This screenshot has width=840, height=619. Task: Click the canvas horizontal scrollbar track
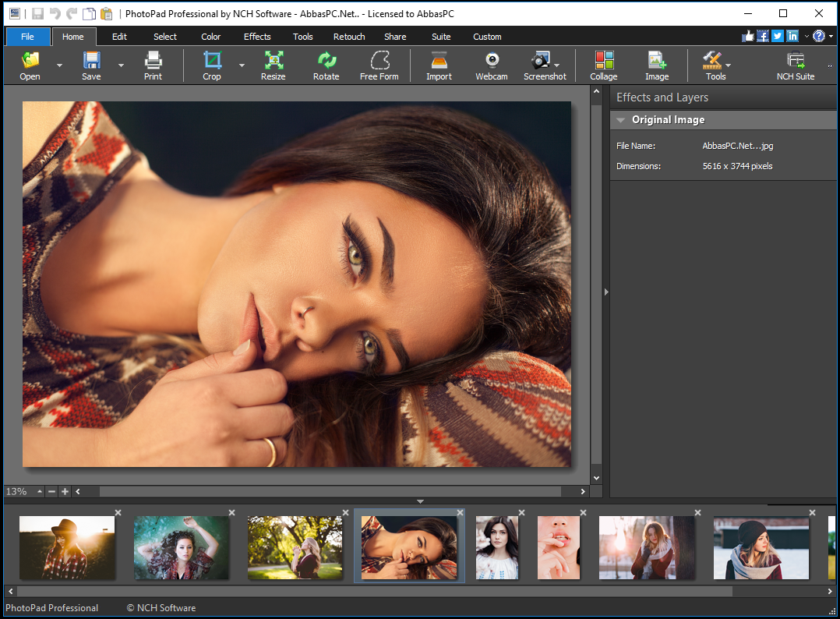tap(330, 491)
